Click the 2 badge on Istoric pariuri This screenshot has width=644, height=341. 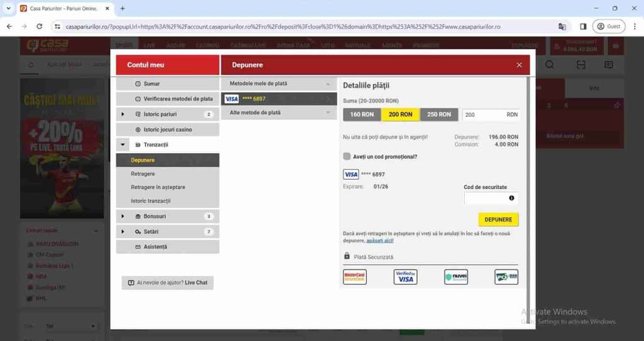tap(209, 114)
